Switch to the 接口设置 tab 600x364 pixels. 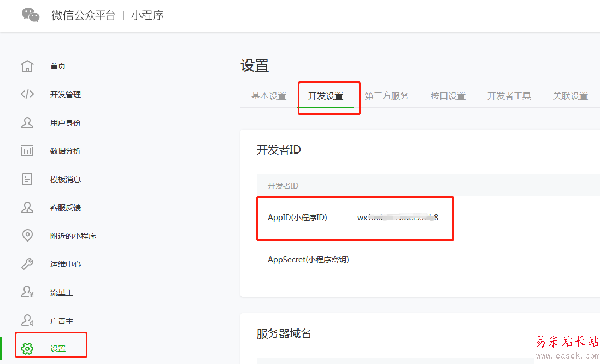click(448, 96)
